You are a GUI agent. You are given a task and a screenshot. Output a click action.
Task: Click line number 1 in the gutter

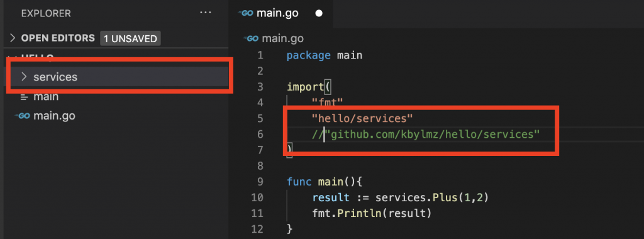click(260, 55)
